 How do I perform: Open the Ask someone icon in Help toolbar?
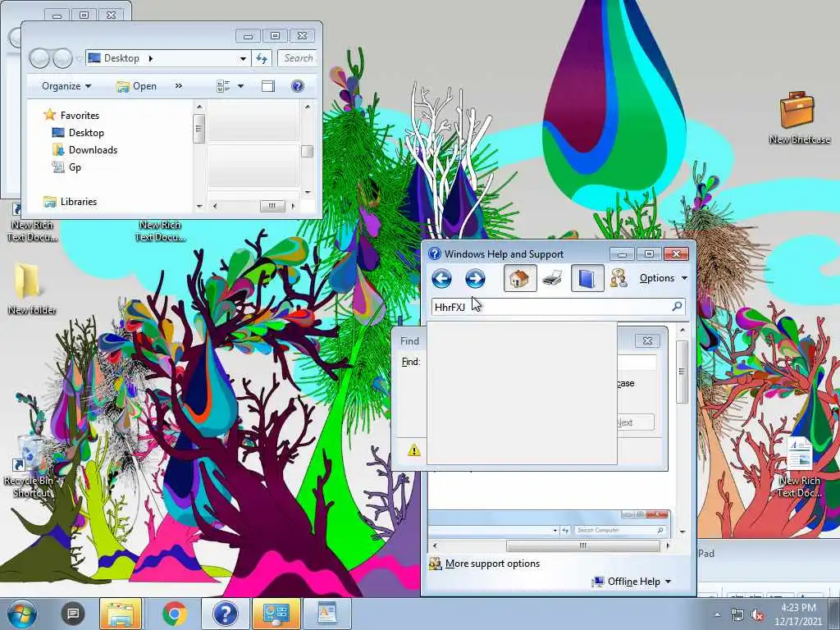point(619,279)
